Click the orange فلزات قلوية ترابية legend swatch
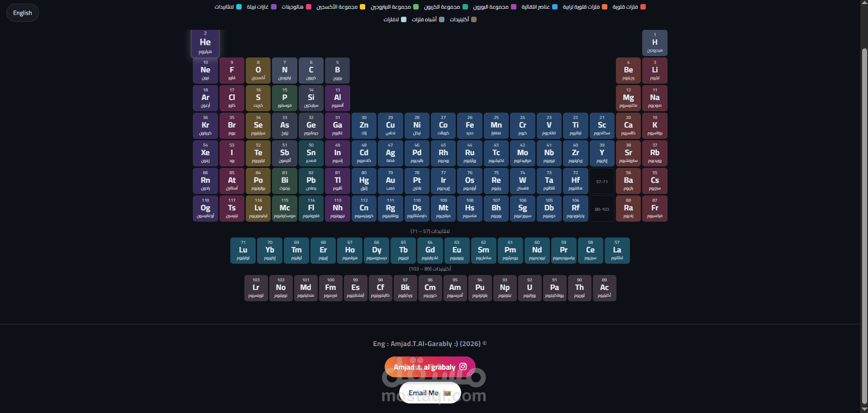Screen dimensions: 868x413 click(x=605, y=7)
